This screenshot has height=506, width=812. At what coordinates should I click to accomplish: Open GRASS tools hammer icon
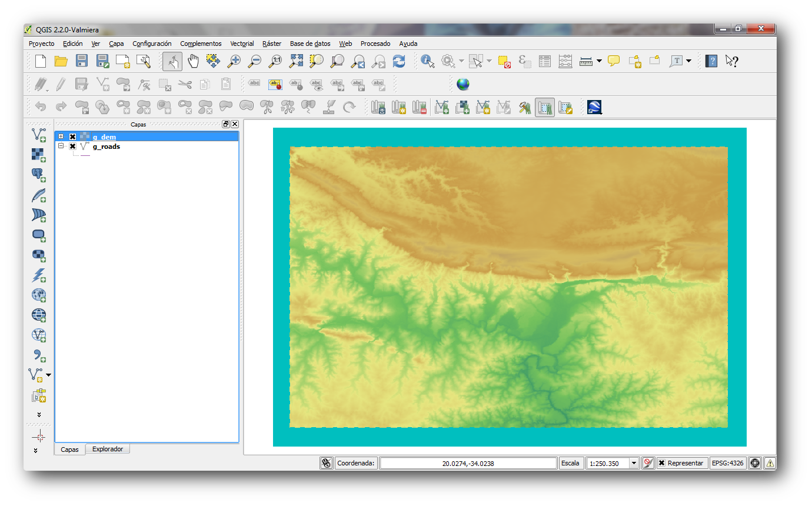[525, 107]
